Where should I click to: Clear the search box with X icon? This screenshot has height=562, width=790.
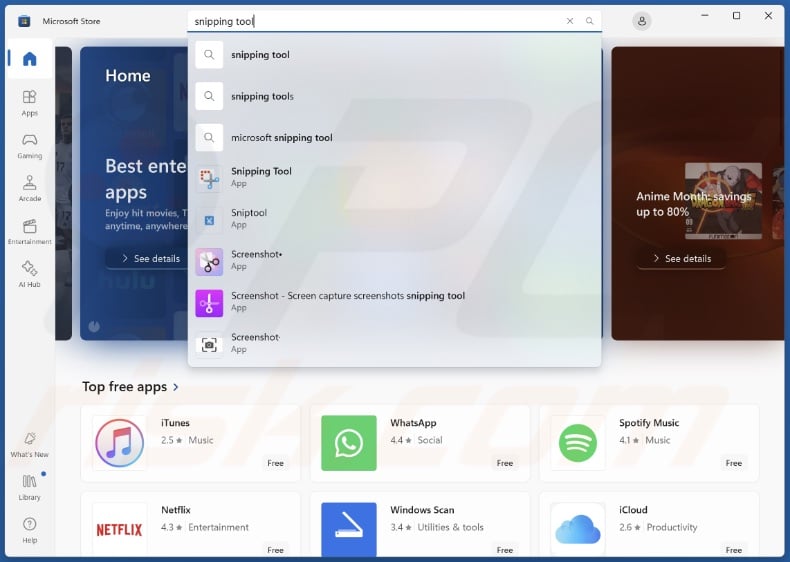(x=570, y=21)
